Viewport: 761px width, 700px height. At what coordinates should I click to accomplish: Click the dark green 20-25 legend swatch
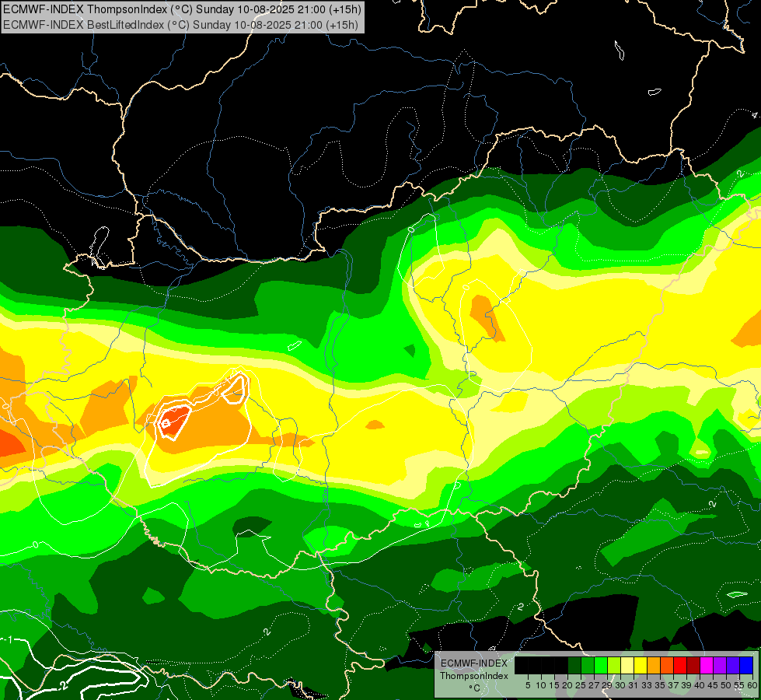click(x=574, y=665)
